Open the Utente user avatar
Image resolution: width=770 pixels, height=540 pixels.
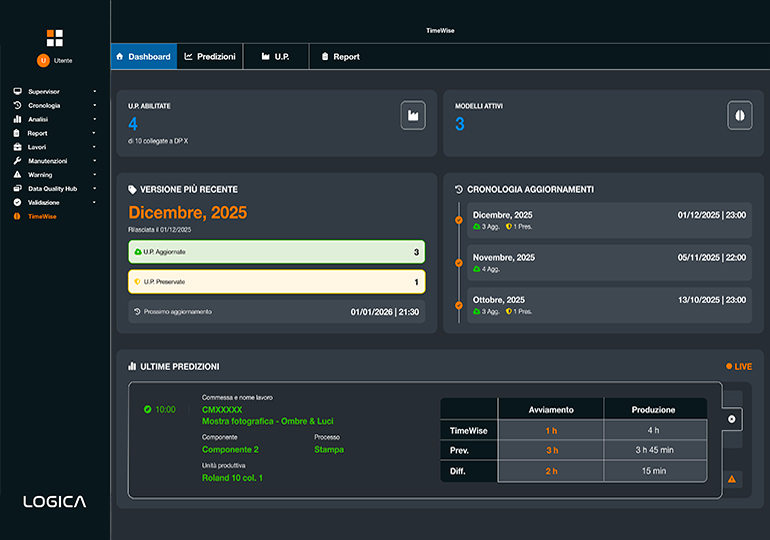43,60
